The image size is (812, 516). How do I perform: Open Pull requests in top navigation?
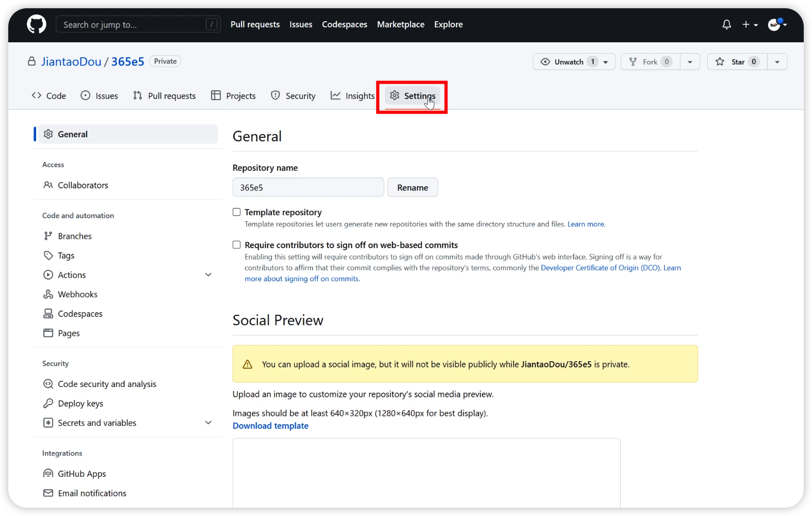[255, 24]
